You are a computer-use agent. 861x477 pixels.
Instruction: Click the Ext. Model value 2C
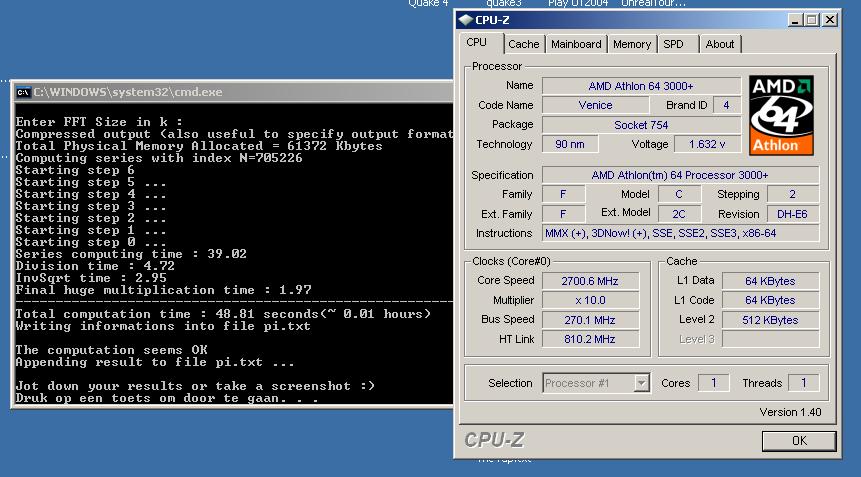679,214
